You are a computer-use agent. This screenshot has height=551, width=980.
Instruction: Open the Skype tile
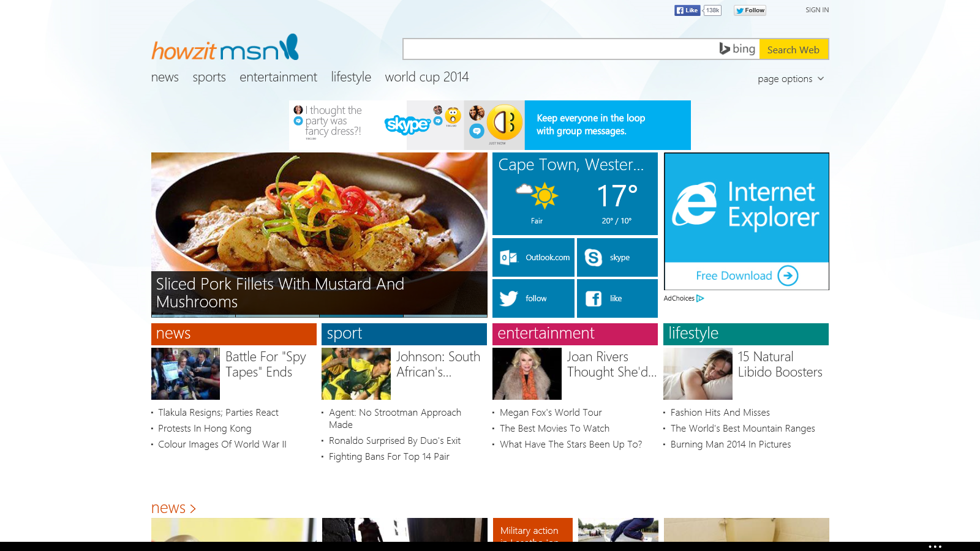pos(617,258)
